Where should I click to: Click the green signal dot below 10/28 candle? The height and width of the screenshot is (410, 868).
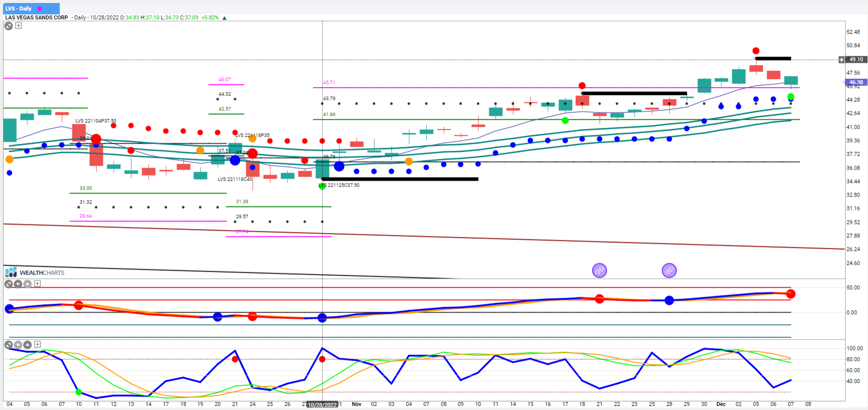point(322,186)
